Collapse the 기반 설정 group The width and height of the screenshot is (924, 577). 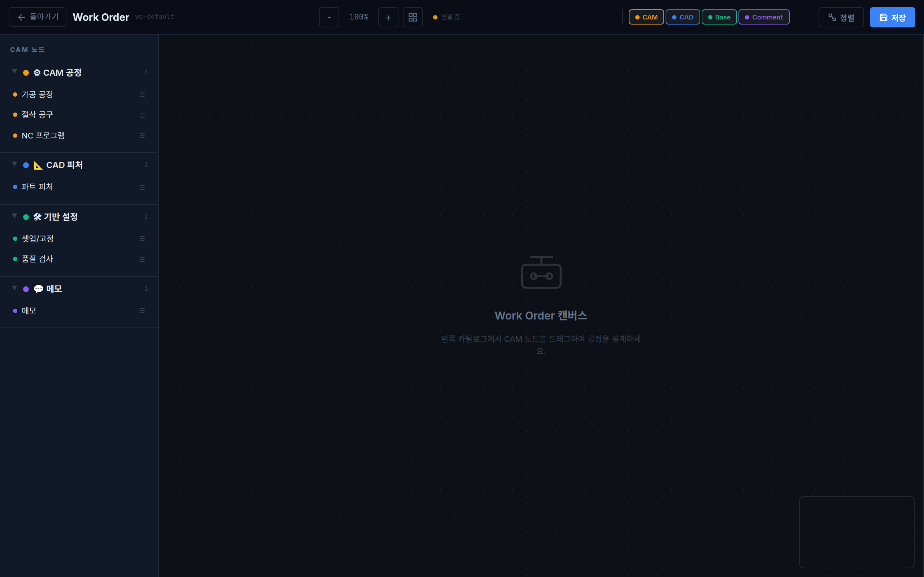coord(14,216)
